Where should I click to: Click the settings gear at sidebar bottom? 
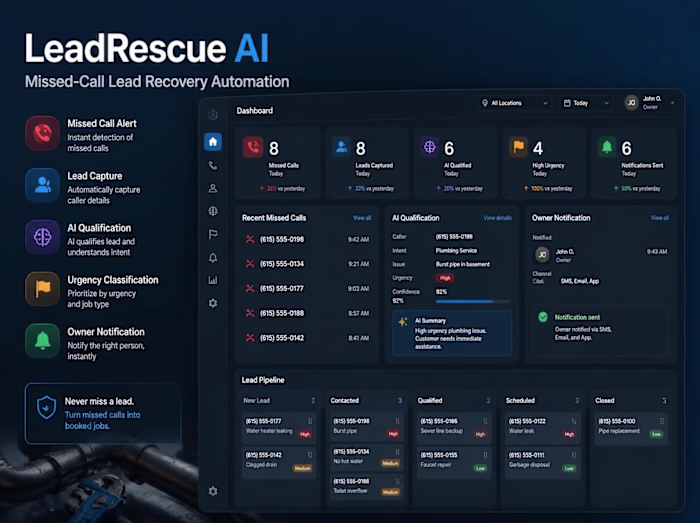coord(213,491)
